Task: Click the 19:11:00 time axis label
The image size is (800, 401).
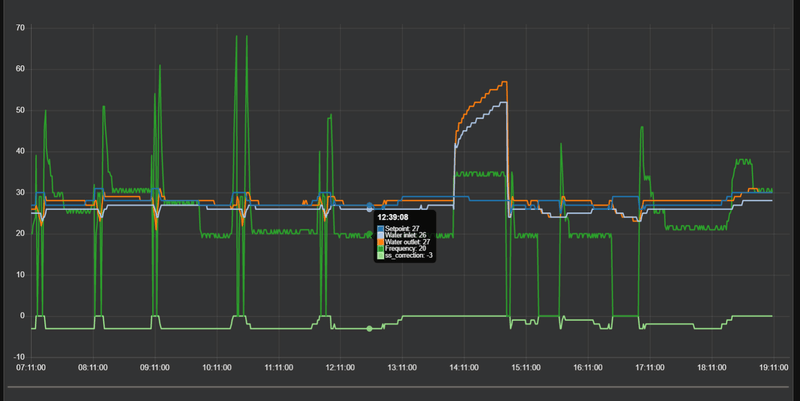Action: tap(773, 367)
